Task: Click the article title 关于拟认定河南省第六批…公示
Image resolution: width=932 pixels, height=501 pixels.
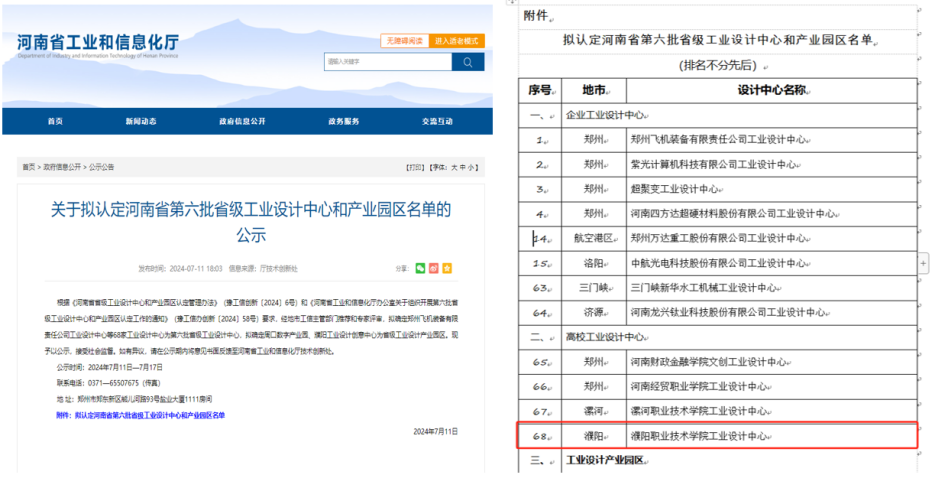Action: tap(251, 222)
